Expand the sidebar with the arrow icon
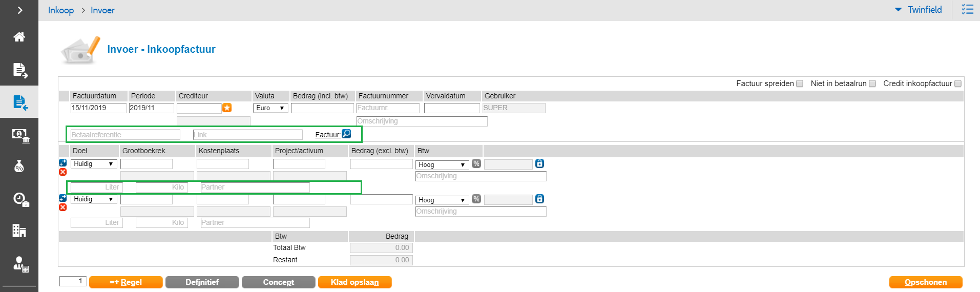Screen dimensions: 980x292 pos(19,10)
